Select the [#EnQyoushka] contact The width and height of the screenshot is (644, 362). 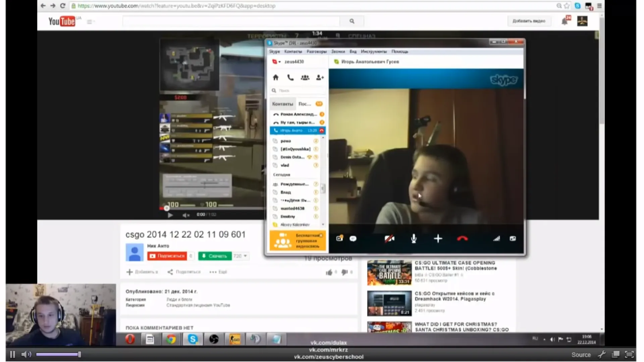[295, 149]
